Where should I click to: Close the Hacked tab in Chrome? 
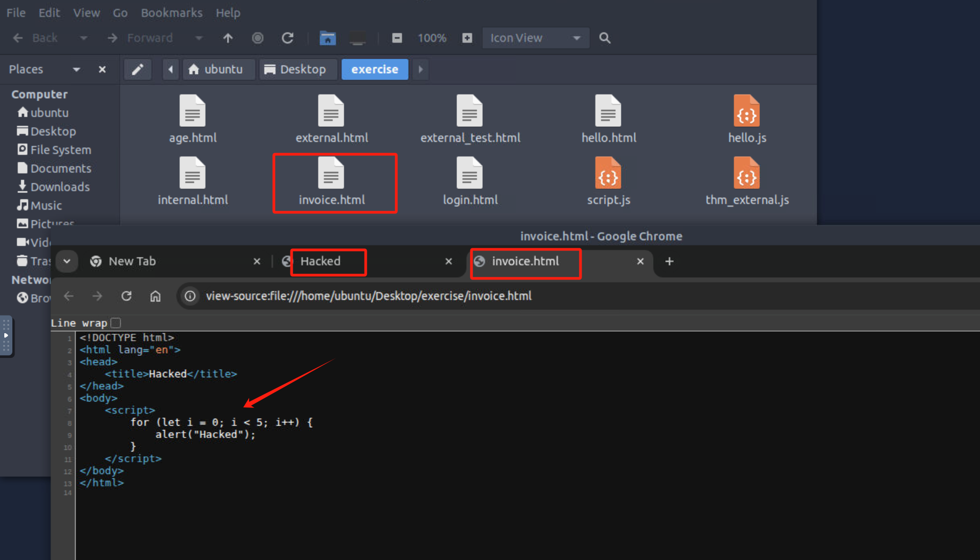pos(448,261)
